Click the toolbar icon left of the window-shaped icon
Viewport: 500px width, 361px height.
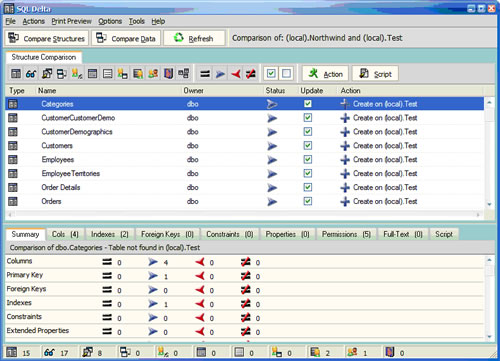tap(77, 74)
